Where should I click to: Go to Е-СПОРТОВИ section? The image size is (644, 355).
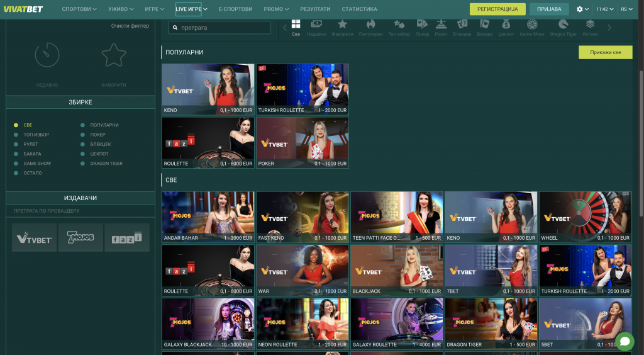pos(235,9)
